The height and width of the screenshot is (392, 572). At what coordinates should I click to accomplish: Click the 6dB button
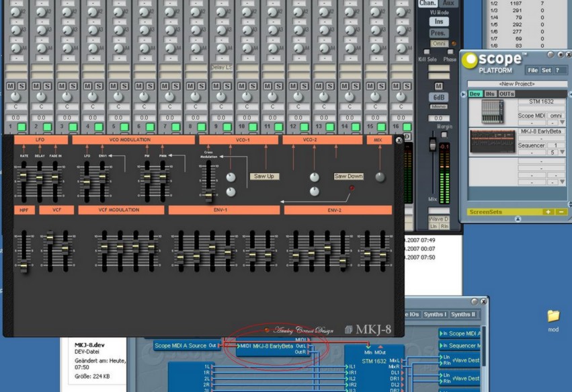point(438,97)
